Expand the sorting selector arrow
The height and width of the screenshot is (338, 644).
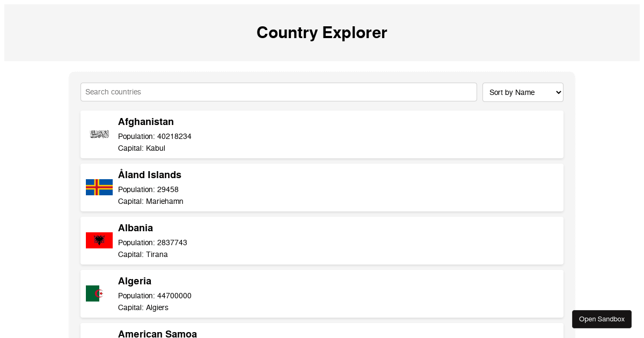coord(557,92)
